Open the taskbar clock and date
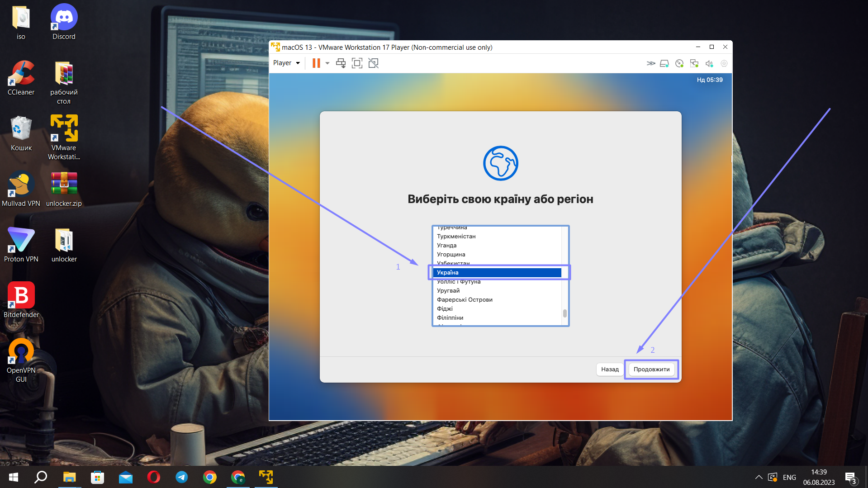 pos(819,477)
